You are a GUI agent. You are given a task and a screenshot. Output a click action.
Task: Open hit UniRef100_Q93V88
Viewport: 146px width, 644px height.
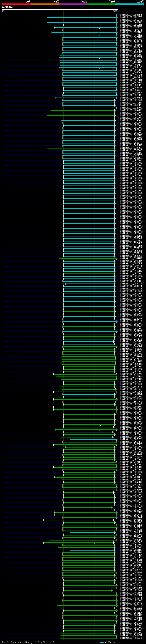point(131,15)
